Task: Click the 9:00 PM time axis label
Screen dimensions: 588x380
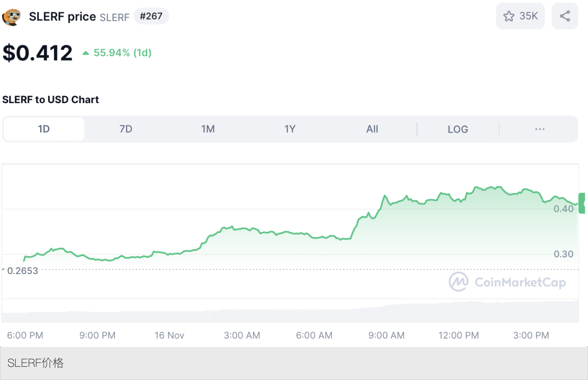Action: [x=97, y=335]
